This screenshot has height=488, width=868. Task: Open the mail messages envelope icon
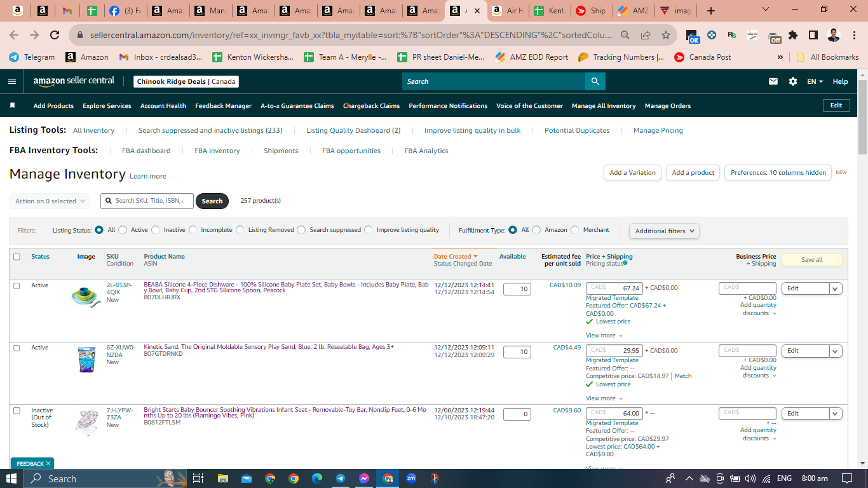click(773, 81)
